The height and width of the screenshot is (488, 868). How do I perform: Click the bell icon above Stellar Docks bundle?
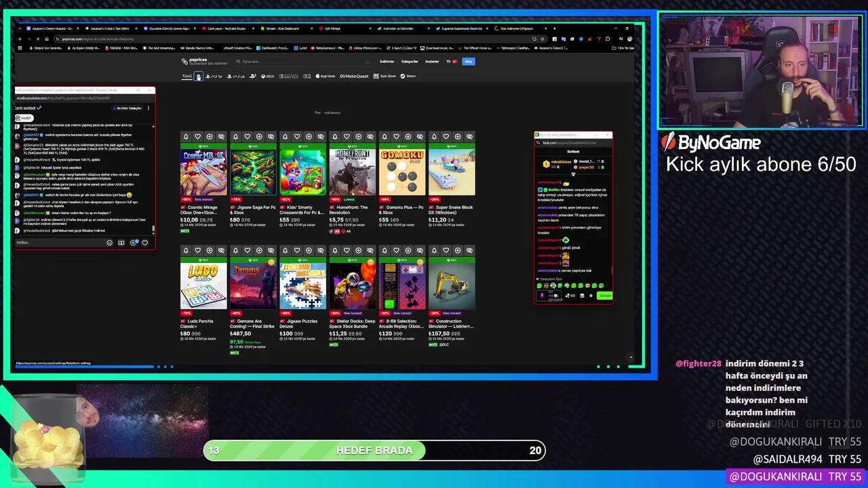[x=335, y=251]
